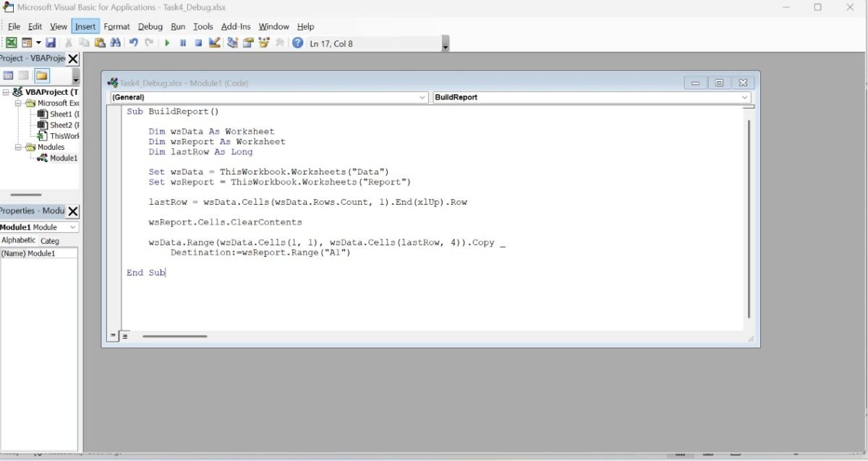
Task: Click the Reset (stop) toolbar icon
Action: pyautogui.click(x=198, y=43)
